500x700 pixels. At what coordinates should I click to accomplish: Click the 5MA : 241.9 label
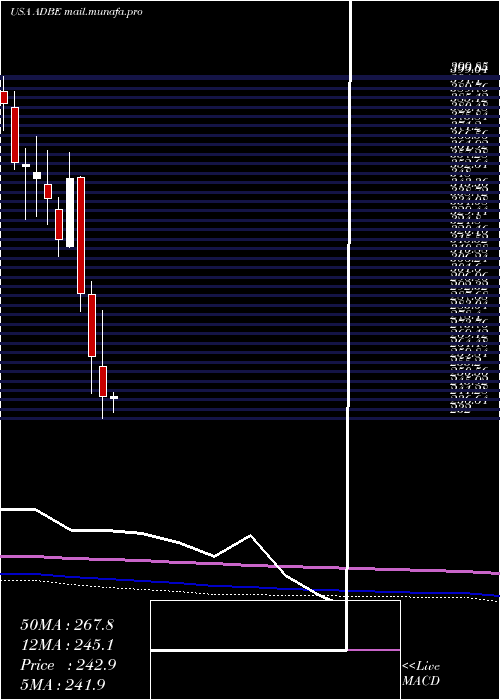(x=63, y=684)
